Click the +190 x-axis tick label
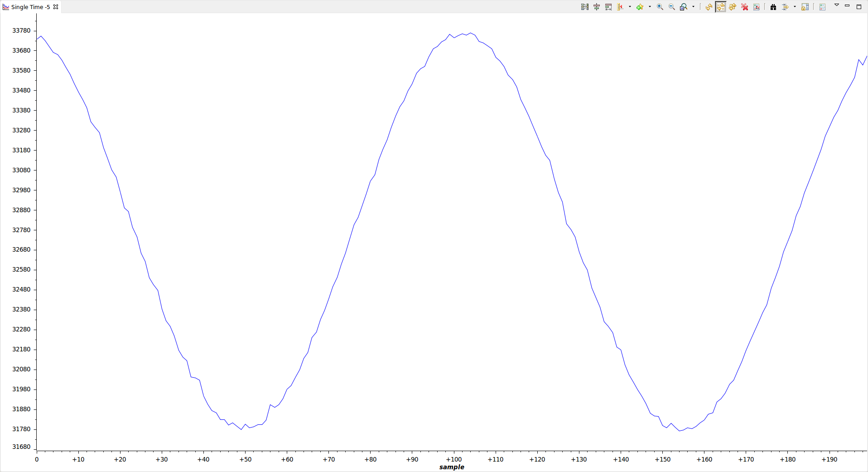The width and height of the screenshot is (868, 472). tap(829, 459)
